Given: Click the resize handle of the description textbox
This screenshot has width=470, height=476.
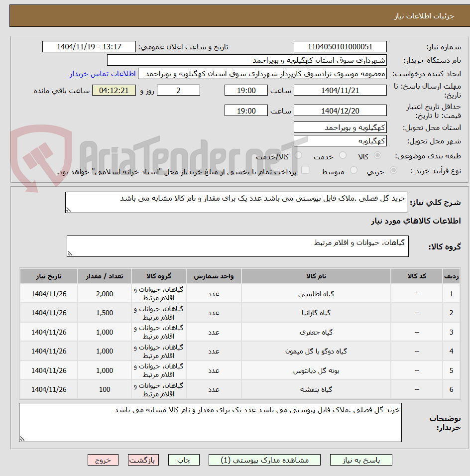Looking at the screenshot, I should 69,210.
